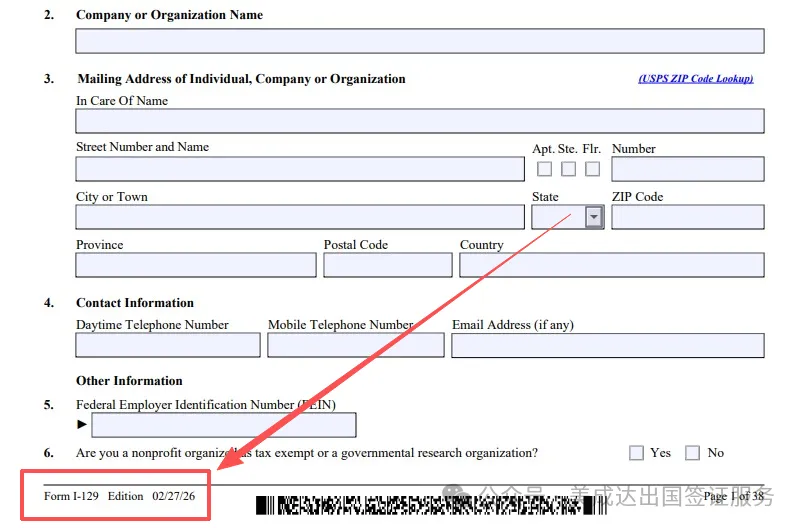This screenshot has width=800, height=528.
Task: Enable the Flr. checkbox
Action: coord(593,169)
